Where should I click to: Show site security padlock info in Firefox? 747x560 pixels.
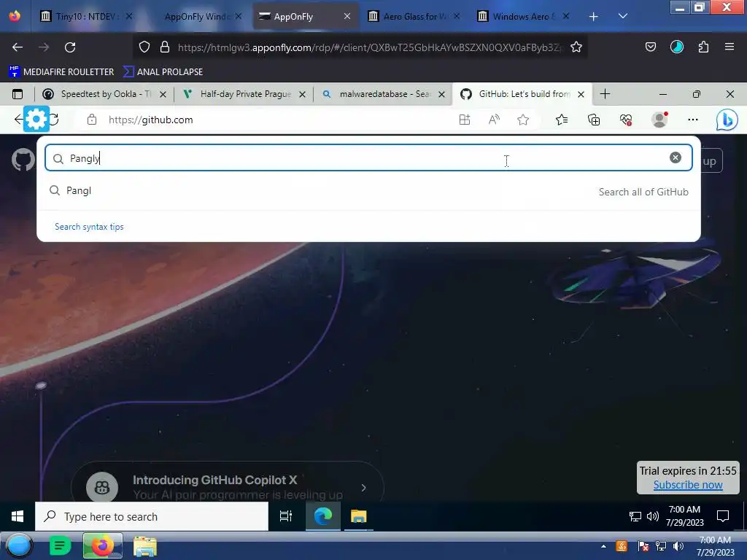click(165, 47)
